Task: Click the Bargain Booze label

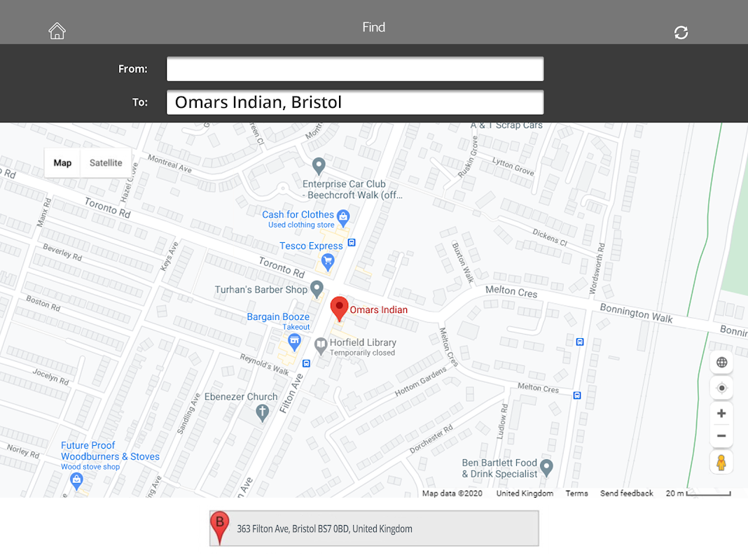Action: 278,317
